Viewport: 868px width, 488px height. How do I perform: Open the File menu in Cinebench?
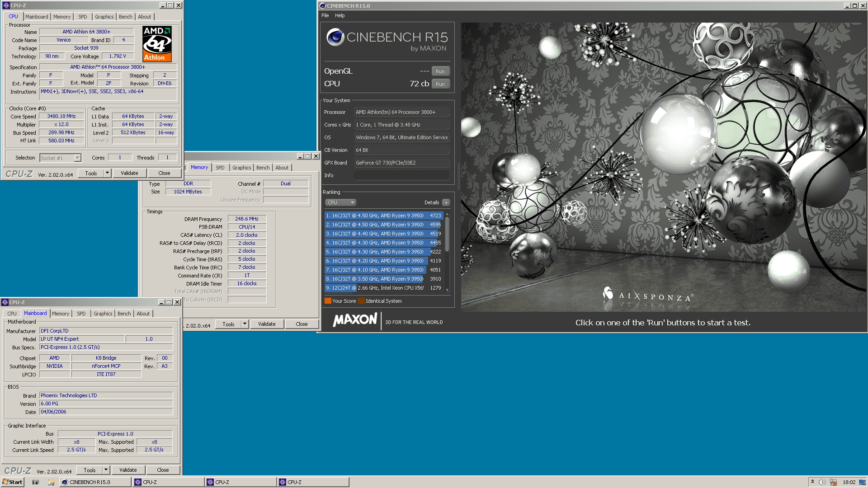(325, 15)
